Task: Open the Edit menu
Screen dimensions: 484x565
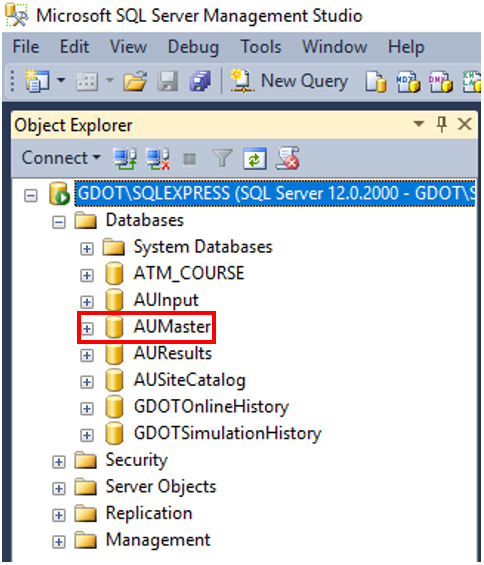Action: pyautogui.click(x=75, y=47)
